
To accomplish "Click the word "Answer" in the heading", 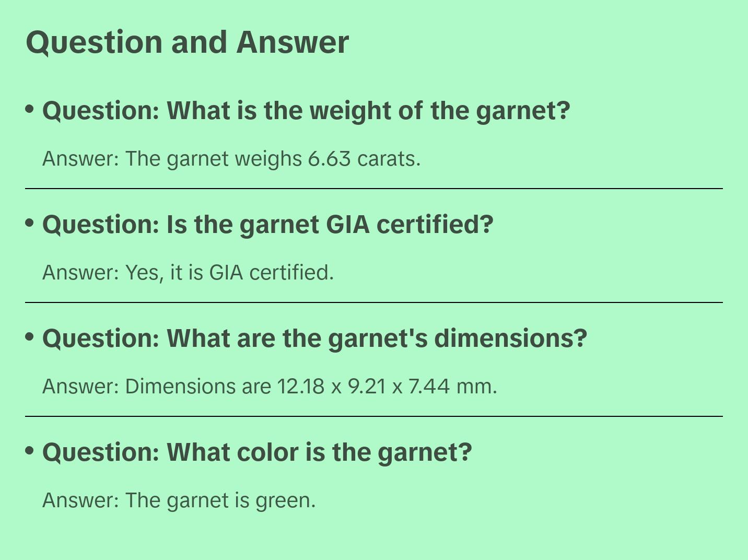I will [293, 42].
